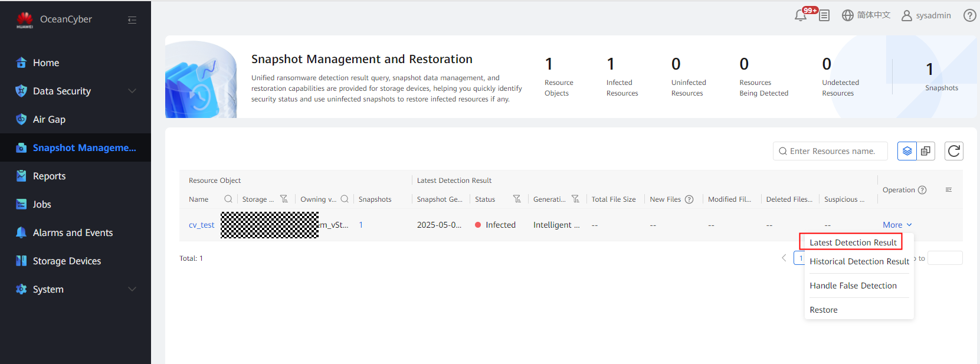Viewport: 980px width, 364px height.
Task: Search by Name column magnifier icon
Action: [x=228, y=199]
